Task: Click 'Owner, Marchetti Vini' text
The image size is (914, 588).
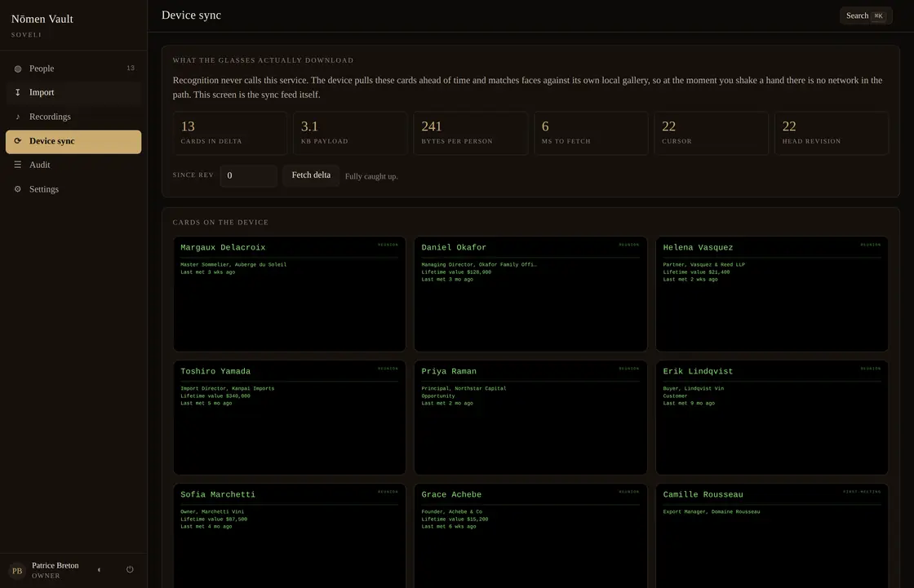Action: pyautogui.click(x=211, y=511)
